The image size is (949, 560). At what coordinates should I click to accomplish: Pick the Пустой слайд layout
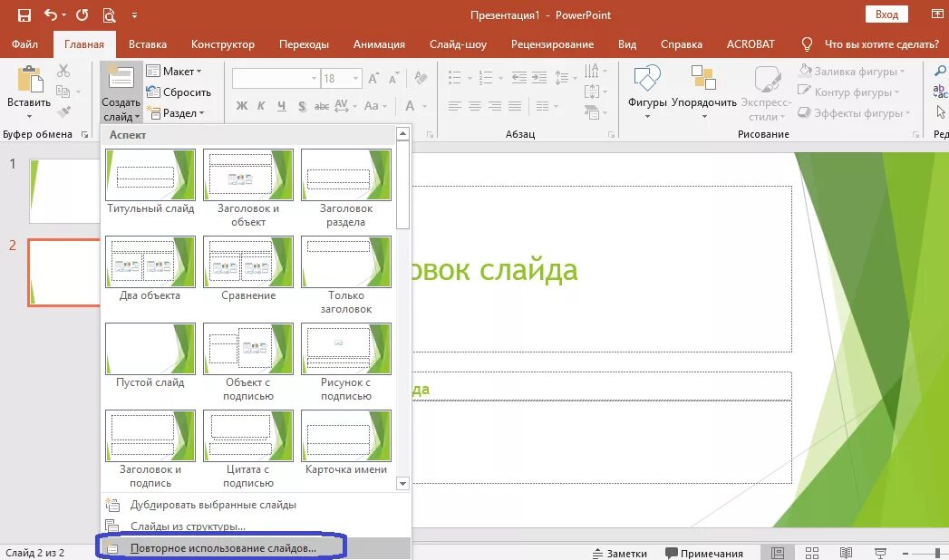pos(150,356)
